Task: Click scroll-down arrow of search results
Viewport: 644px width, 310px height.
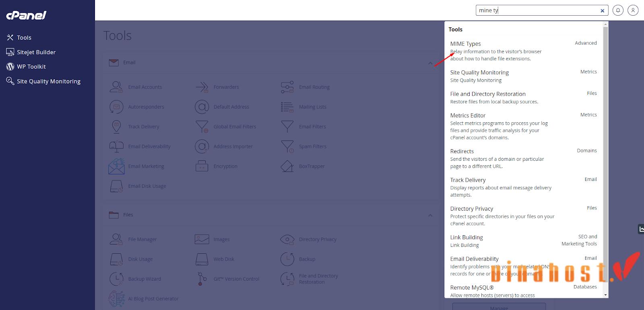Action: pyautogui.click(x=605, y=295)
